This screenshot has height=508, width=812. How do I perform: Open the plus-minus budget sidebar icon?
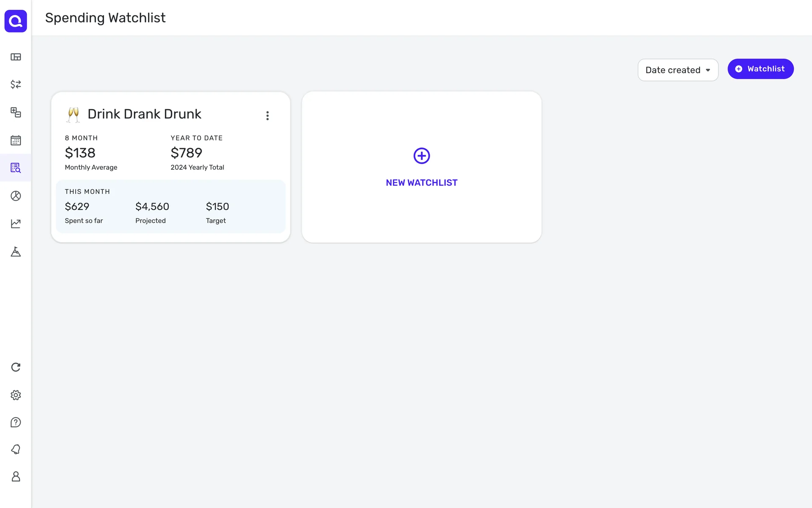16,112
